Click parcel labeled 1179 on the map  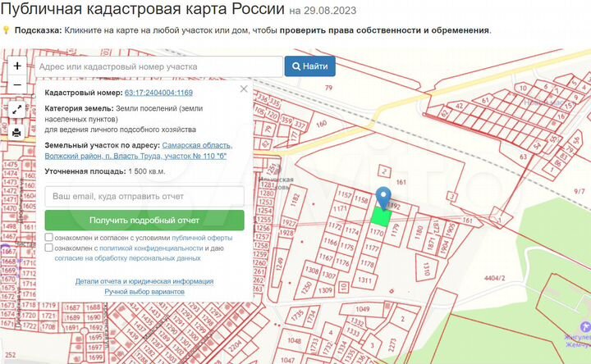coord(396,230)
